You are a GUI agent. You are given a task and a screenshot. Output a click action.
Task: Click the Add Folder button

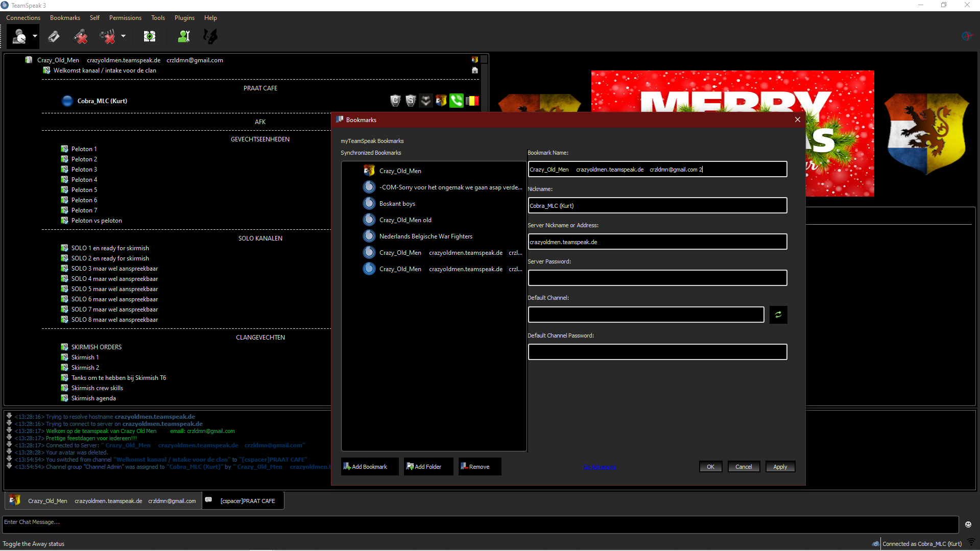pyautogui.click(x=428, y=467)
